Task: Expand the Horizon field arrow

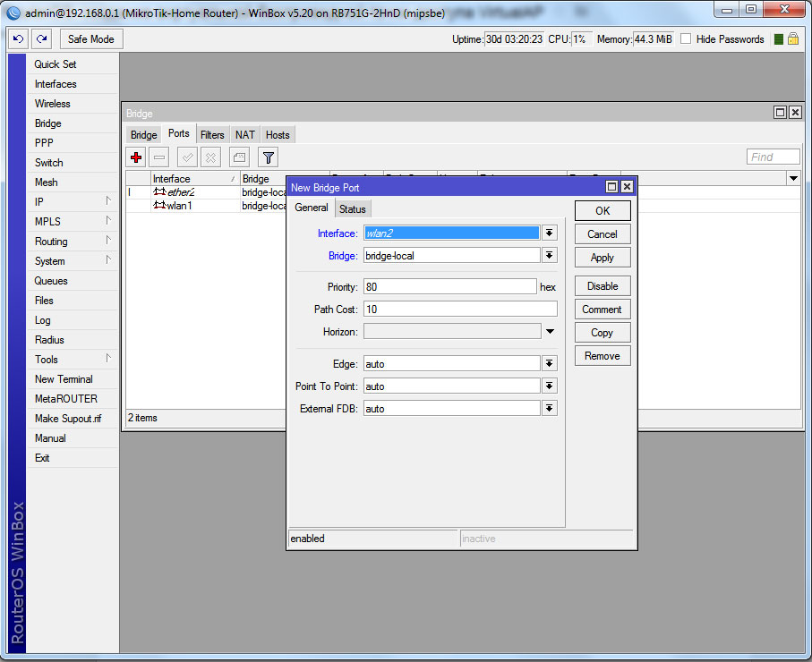Action: point(550,332)
